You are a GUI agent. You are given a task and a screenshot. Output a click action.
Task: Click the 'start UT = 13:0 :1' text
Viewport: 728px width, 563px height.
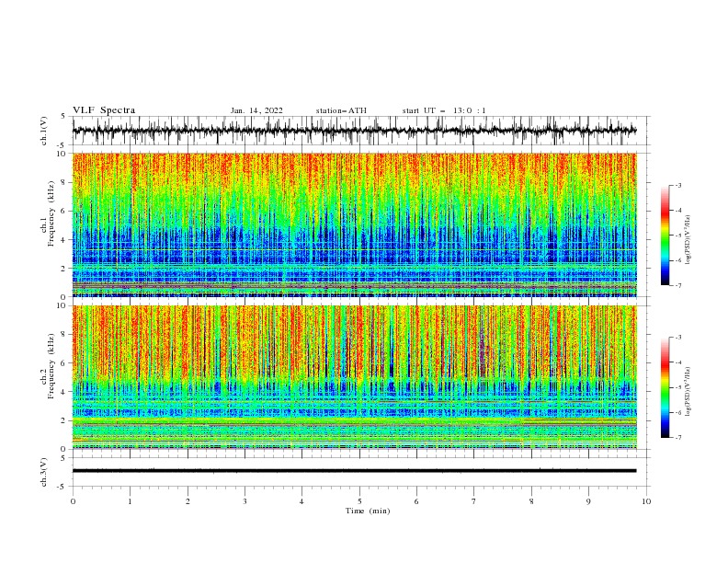click(444, 110)
